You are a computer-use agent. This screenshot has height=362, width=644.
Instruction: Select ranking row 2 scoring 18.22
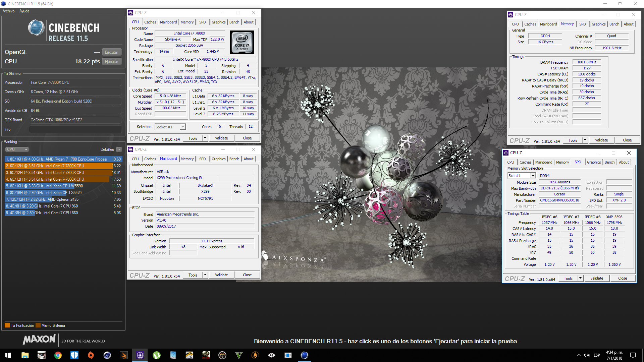click(63, 166)
